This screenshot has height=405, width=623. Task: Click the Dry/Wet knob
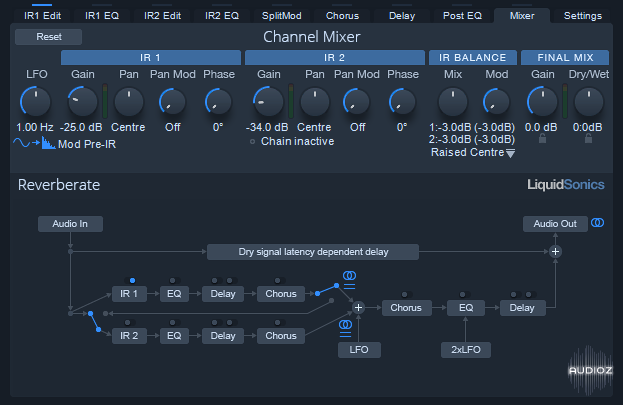589,102
